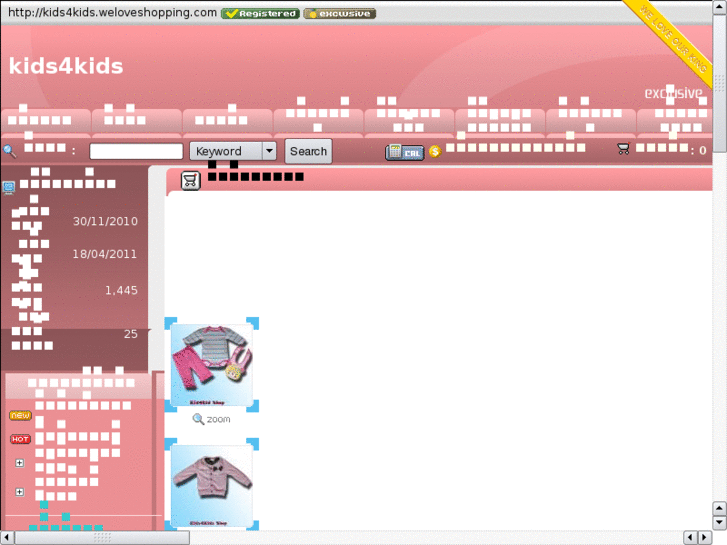This screenshot has height=545, width=727.
Task: Click the red 'HOT' badge
Action: point(20,439)
